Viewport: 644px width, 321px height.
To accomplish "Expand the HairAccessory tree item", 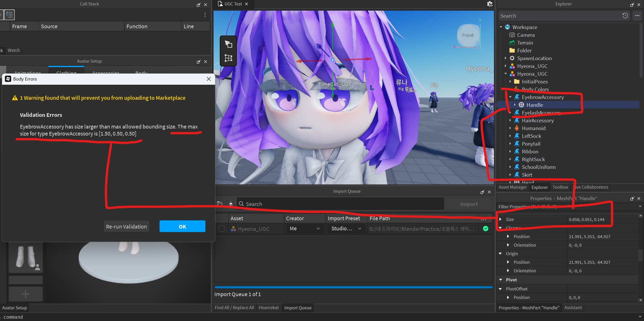I will [x=510, y=120].
